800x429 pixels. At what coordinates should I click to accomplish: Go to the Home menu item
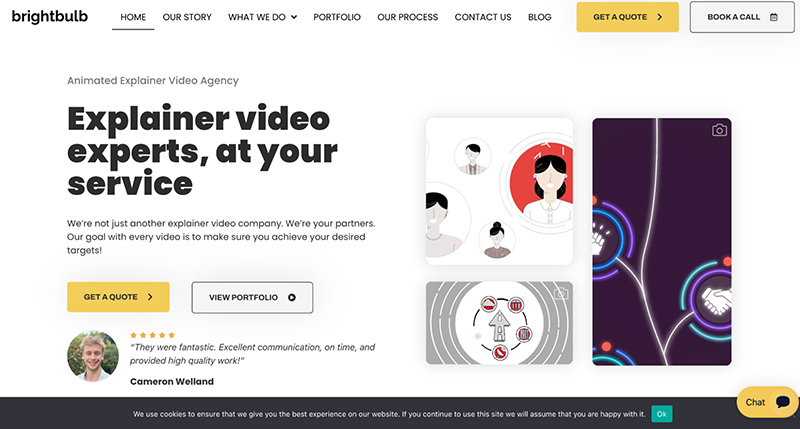pos(133,17)
